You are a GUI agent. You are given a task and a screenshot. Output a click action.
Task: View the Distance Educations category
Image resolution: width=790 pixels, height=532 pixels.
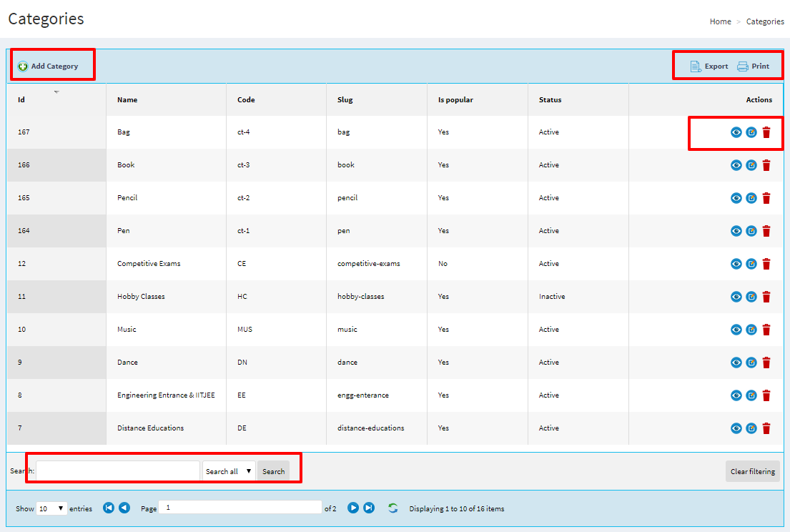[736, 428]
